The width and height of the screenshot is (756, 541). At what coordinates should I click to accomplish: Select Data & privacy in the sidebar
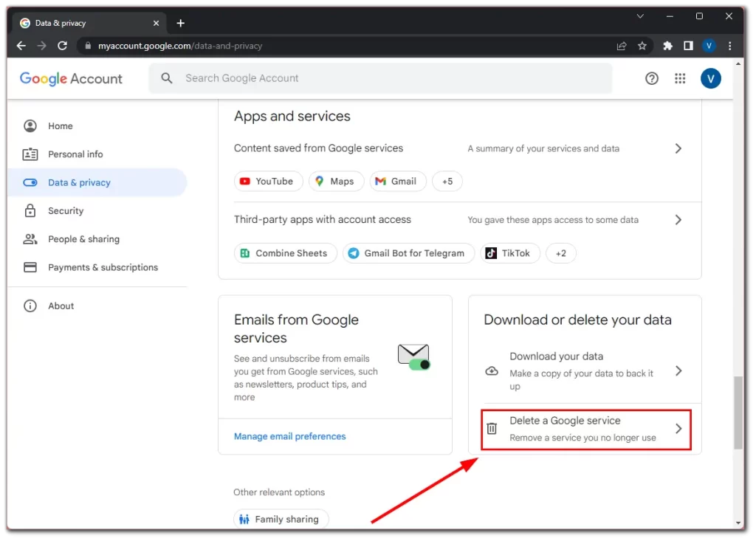(97, 183)
